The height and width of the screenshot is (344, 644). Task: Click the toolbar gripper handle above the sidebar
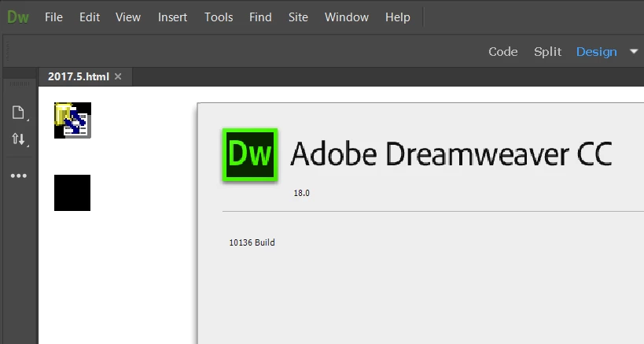20,84
